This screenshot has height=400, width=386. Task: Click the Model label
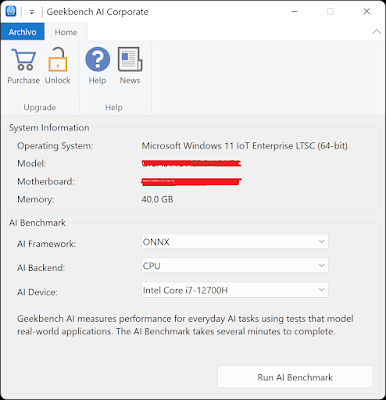pos(32,163)
